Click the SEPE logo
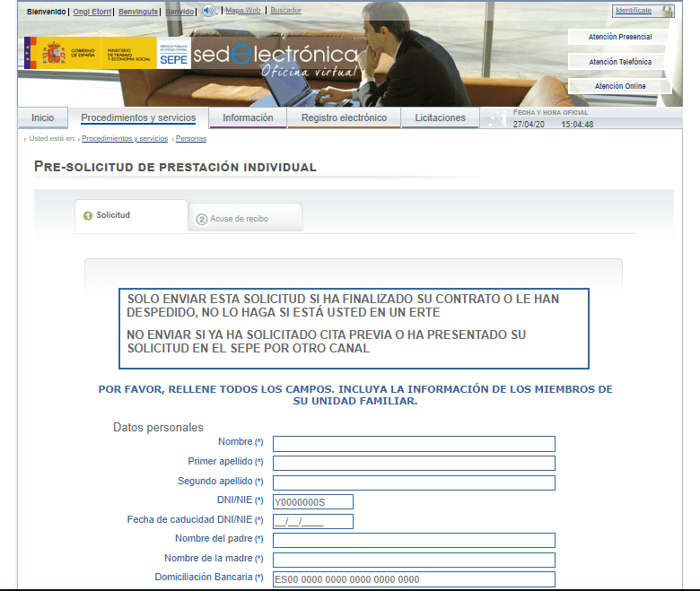 tap(173, 55)
